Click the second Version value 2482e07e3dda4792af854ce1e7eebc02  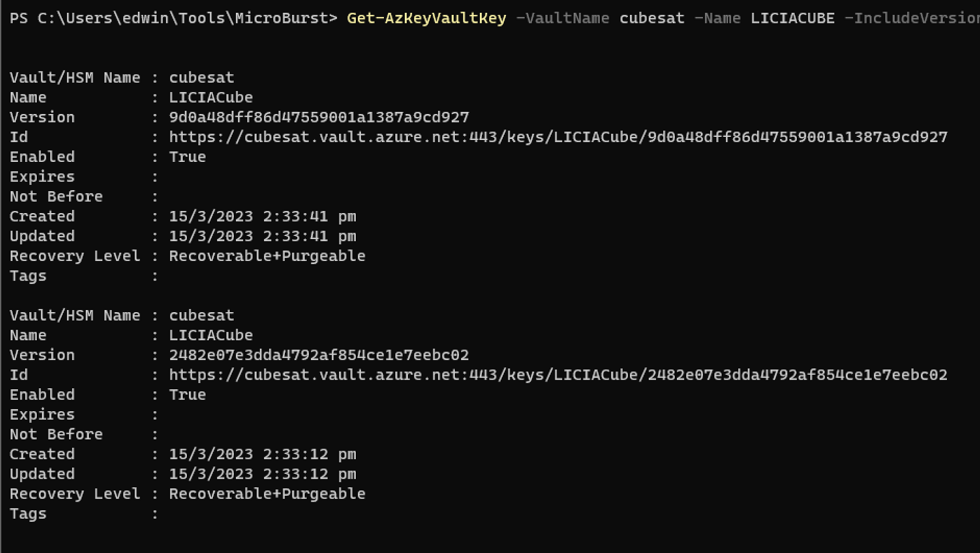[x=319, y=355]
